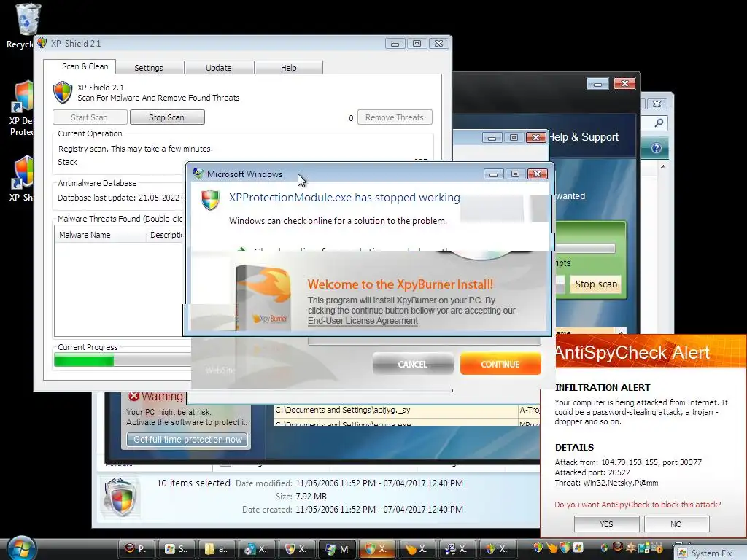Click the shield icon in the details pane
This screenshot has width=747, height=560.
tap(121, 497)
